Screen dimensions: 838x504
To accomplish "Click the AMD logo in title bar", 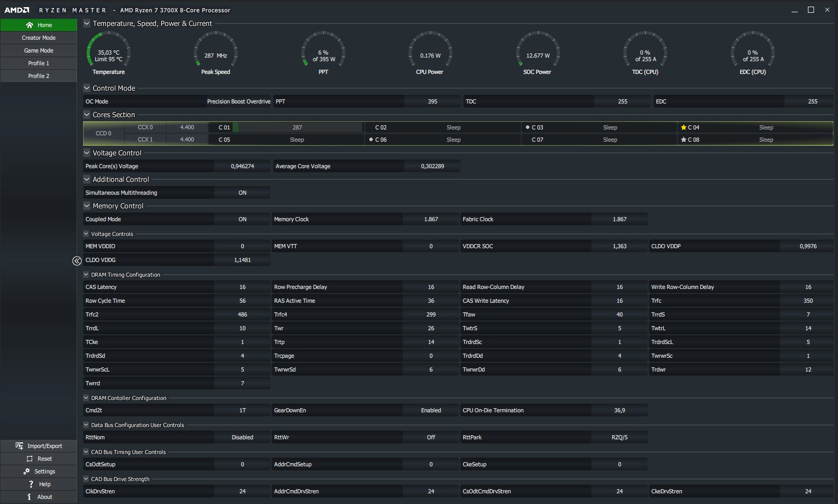I will click(x=17, y=10).
